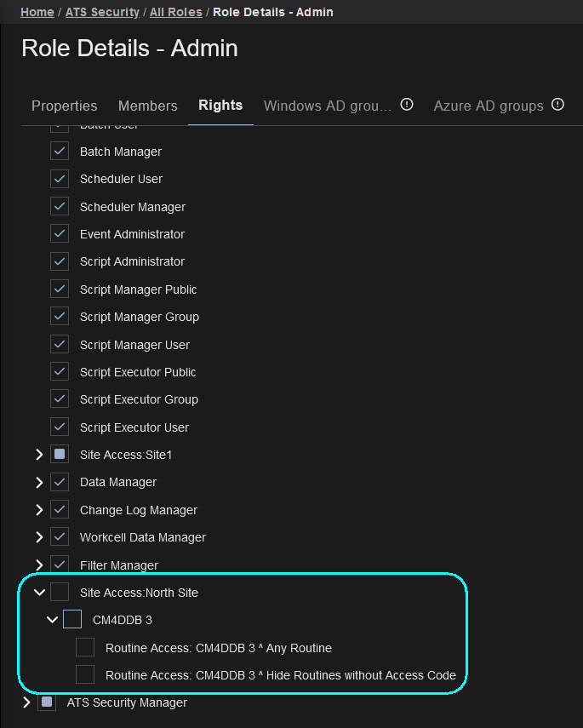Click the info icon beside Windows AD groups

[407, 105]
